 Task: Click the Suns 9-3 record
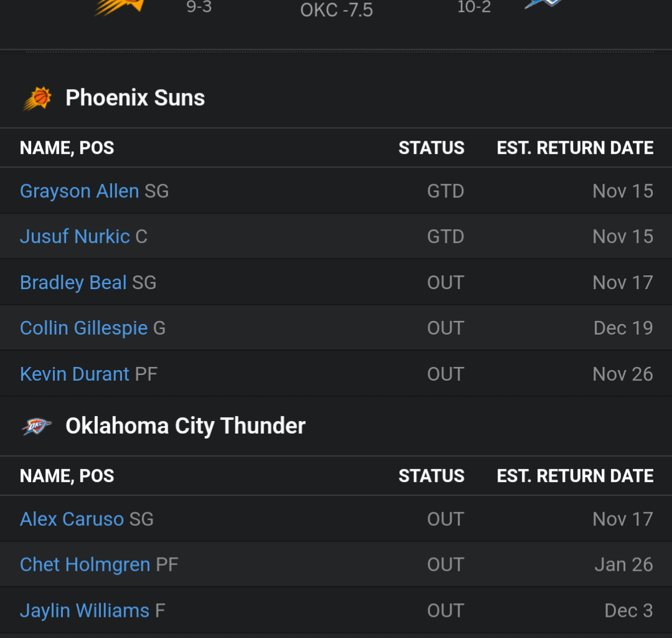click(198, 7)
